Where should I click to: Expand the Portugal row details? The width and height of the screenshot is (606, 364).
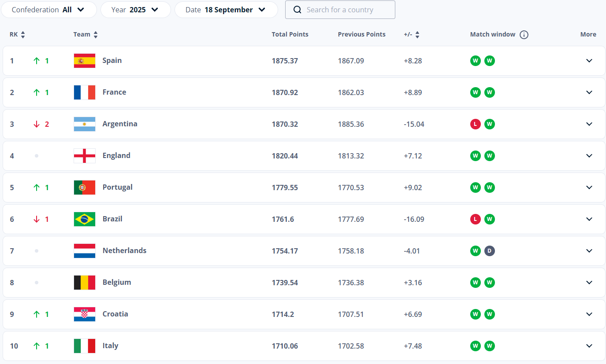click(x=589, y=188)
